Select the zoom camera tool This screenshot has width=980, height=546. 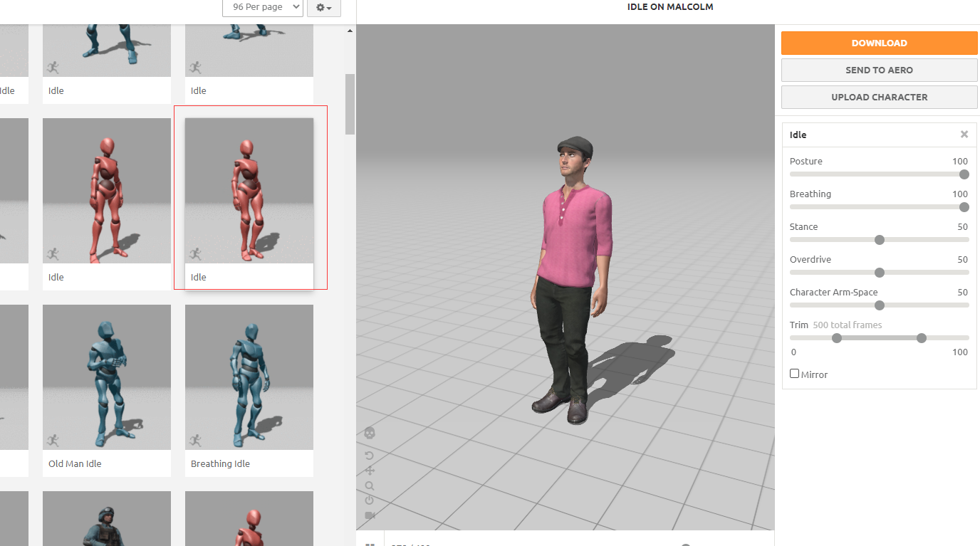click(x=370, y=485)
